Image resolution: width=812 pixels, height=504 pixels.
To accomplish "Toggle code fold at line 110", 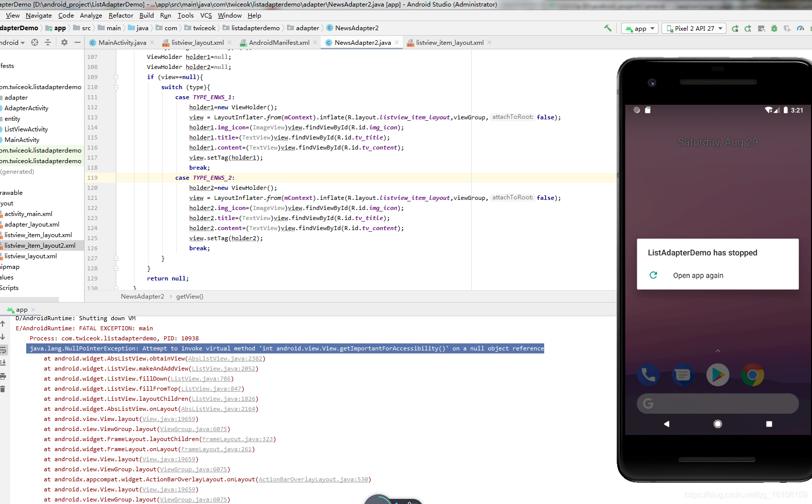I will [116, 87].
